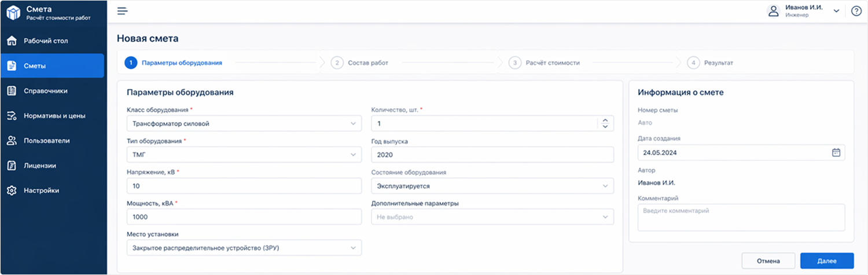
Task: Open Дополнительные параметры dropdown
Action: coord(492,217)
